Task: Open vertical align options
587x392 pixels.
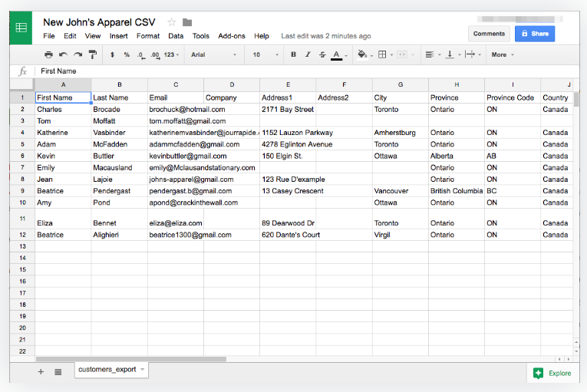Action: pyautogui.click(x=450, y=54)
